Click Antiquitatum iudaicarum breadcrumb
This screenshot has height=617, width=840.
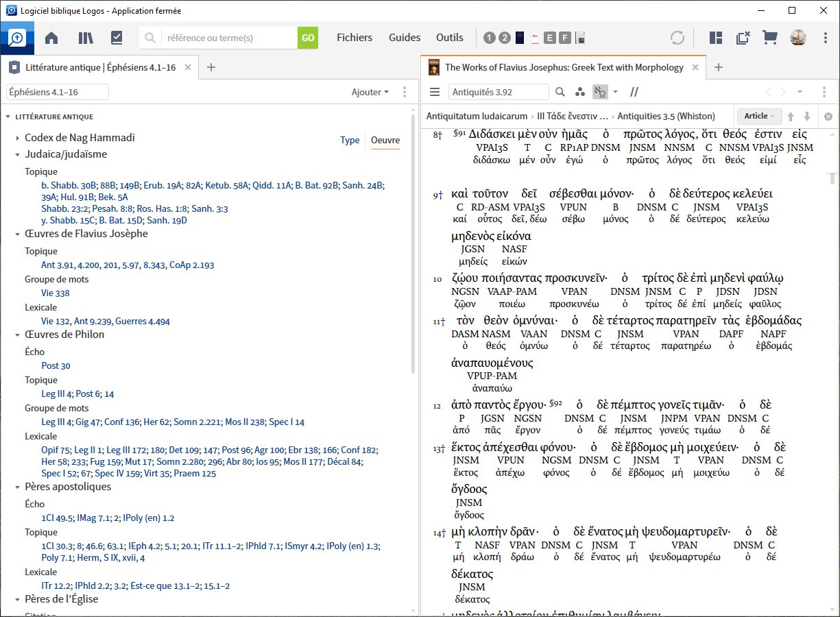click(x=477, y=116)
